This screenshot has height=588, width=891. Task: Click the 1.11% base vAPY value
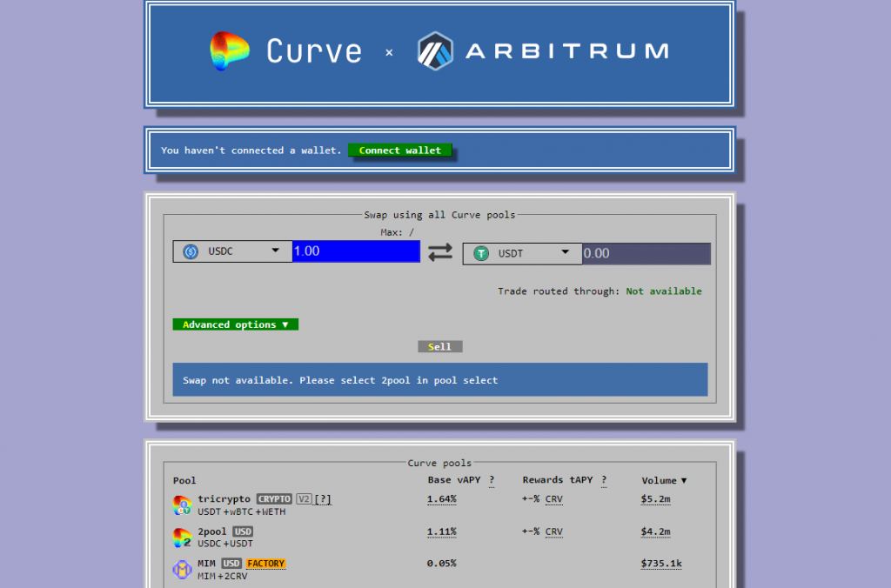point(441,531)
